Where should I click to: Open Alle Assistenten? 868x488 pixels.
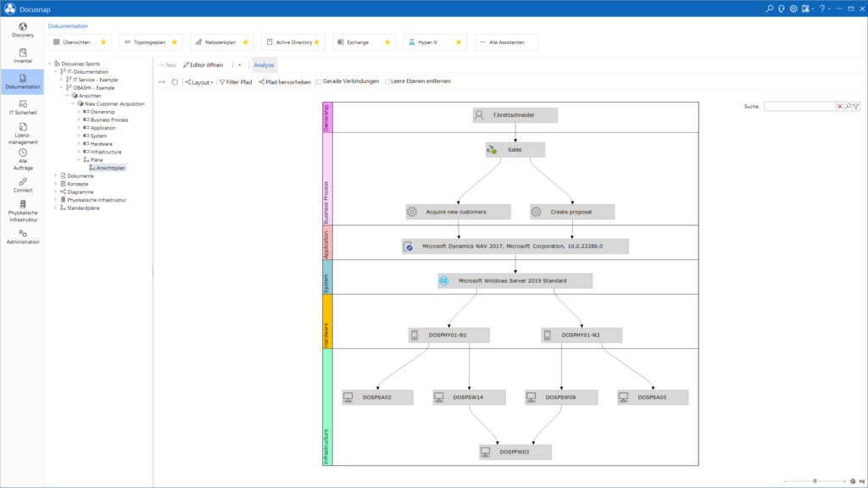pyautogui.click(x=507, y=41)
